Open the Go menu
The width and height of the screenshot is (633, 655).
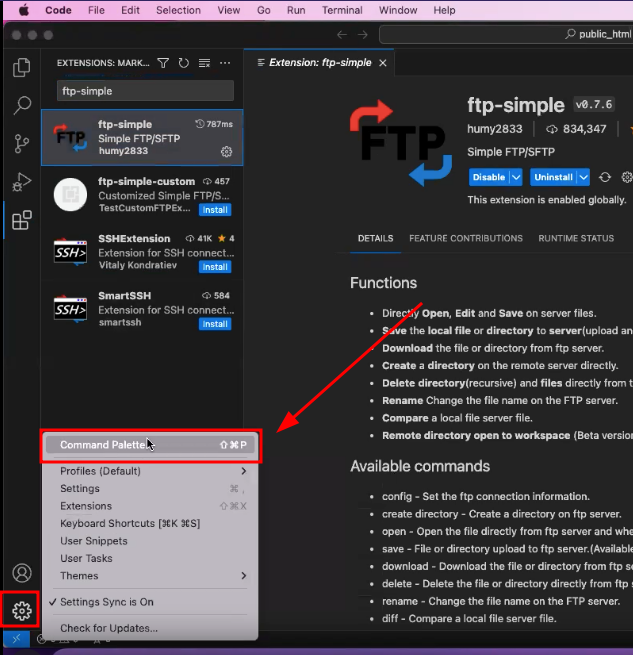coord(263,10)
